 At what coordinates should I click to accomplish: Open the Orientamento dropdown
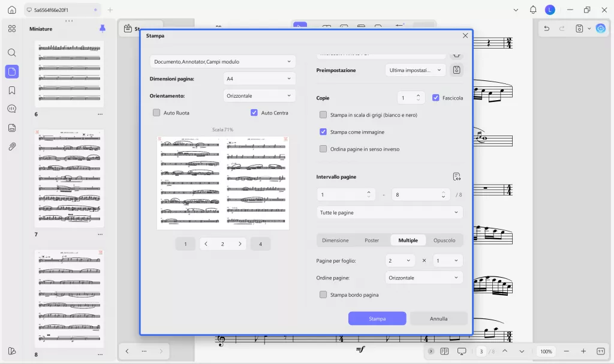click(259, 95)
